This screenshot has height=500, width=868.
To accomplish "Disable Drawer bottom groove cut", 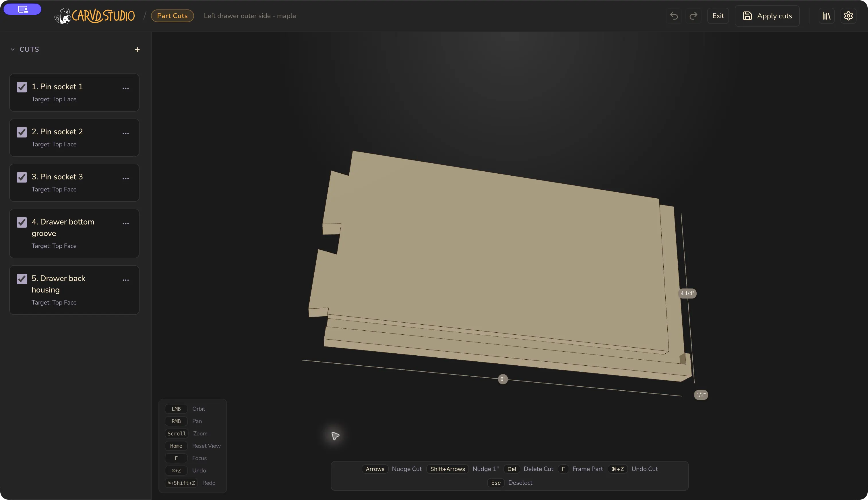I will (22, 222).
